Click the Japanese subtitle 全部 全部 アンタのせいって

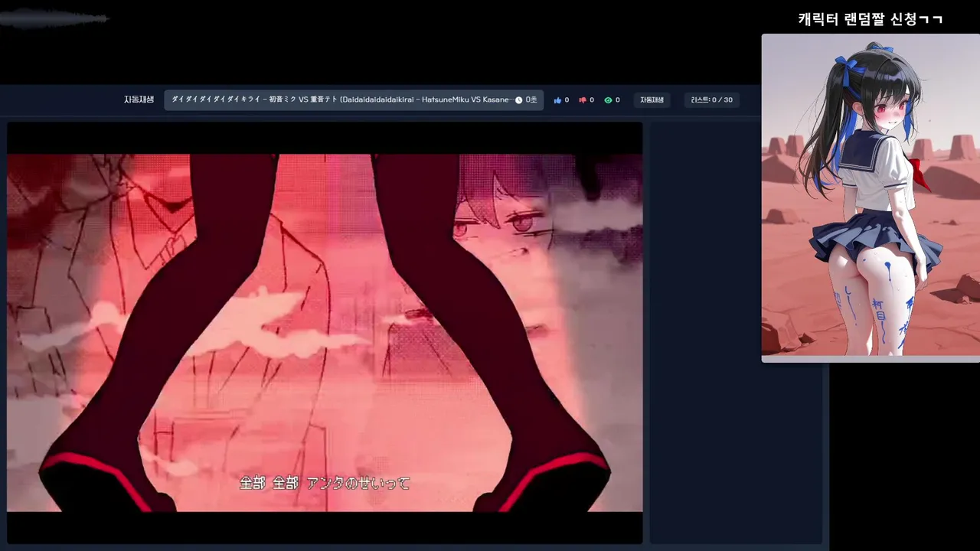325,483
